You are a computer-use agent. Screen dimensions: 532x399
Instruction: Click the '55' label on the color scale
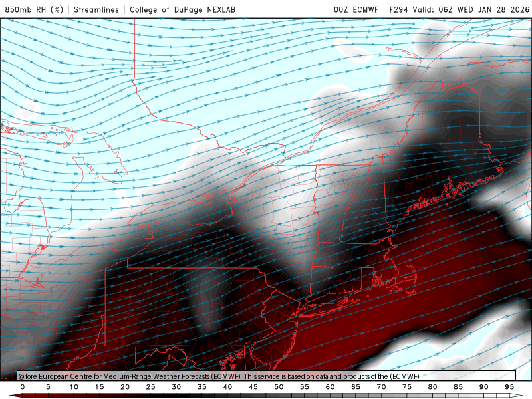pos(305,387)
